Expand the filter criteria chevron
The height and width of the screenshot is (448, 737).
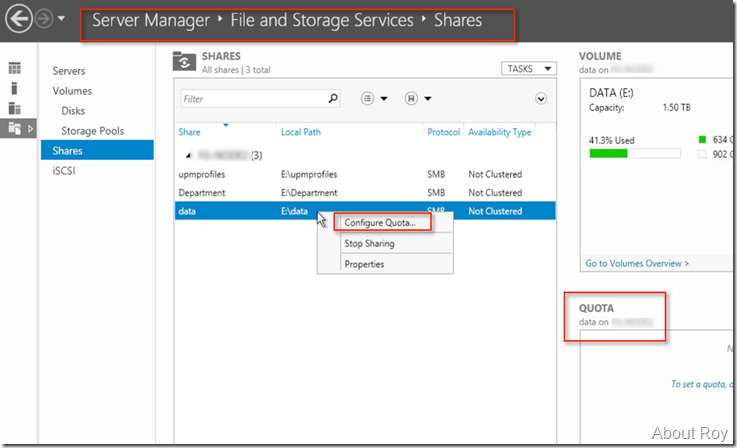tap(541, 98)
